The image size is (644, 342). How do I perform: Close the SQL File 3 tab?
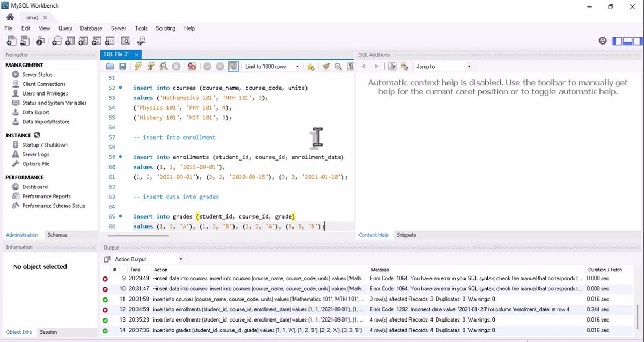tap(136, 55)
